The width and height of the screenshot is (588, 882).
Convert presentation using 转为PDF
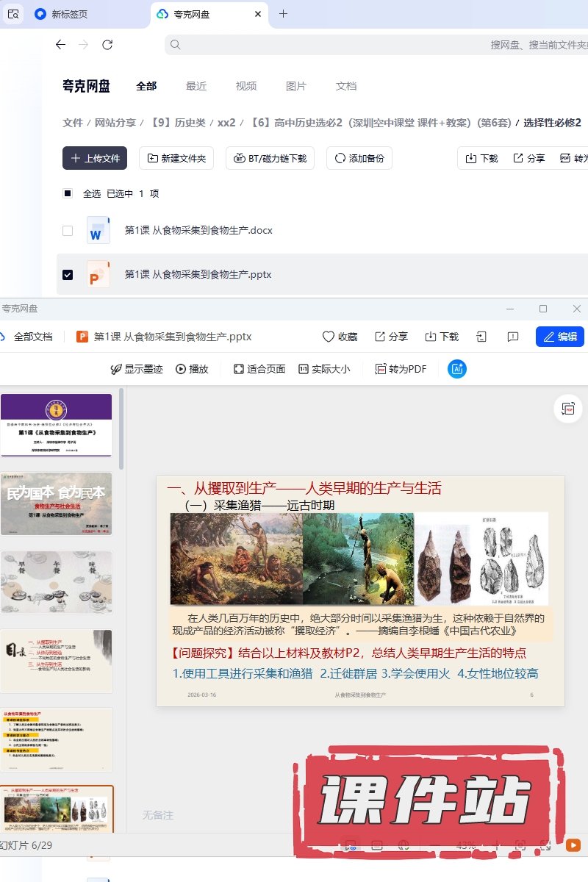click(x=401, y=369)
